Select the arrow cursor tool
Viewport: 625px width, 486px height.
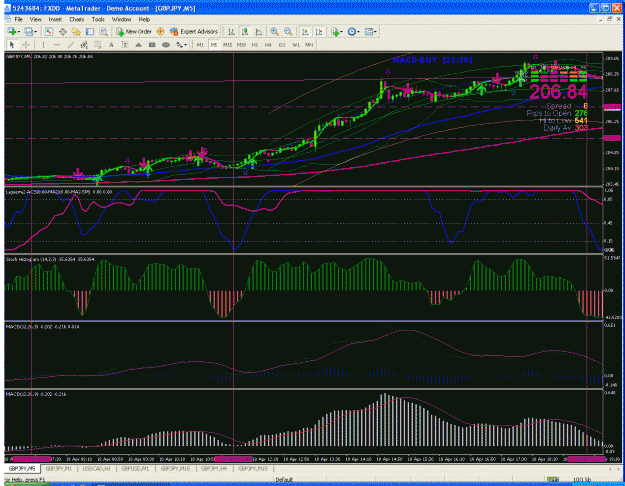pyautogui.click(x=12, y=45)
